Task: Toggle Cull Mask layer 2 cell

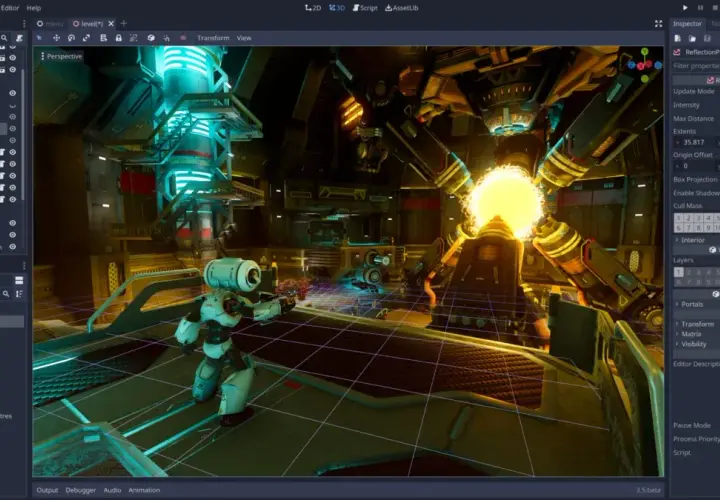Action: 688,218
